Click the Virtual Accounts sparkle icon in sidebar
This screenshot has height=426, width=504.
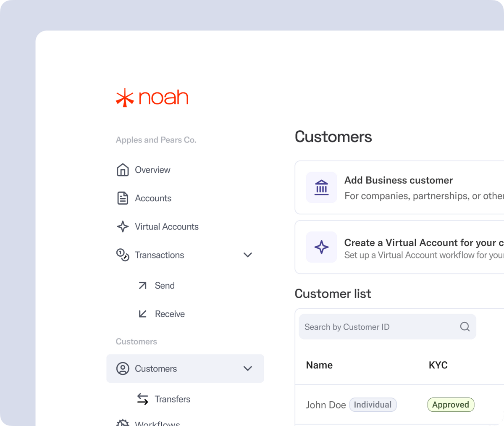coord(123,226)
